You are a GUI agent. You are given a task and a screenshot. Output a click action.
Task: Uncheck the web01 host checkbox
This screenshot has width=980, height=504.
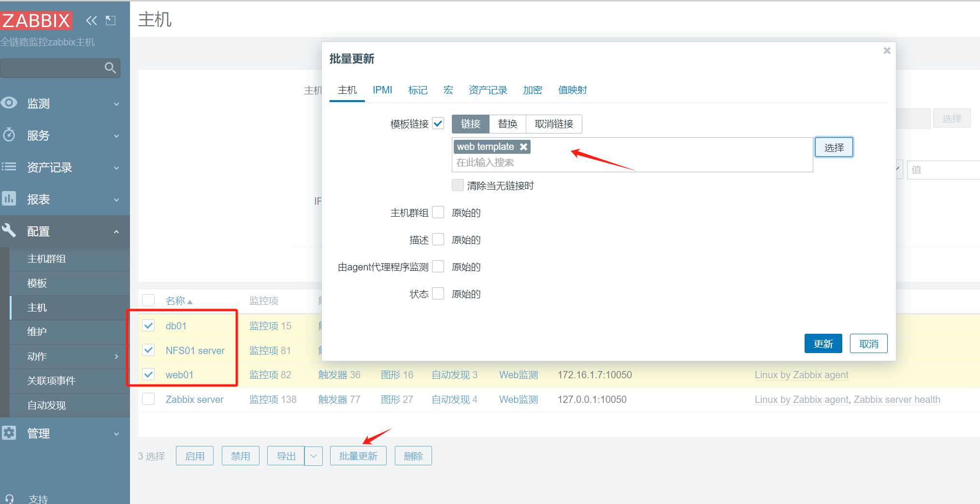click(x=148, y=374)
